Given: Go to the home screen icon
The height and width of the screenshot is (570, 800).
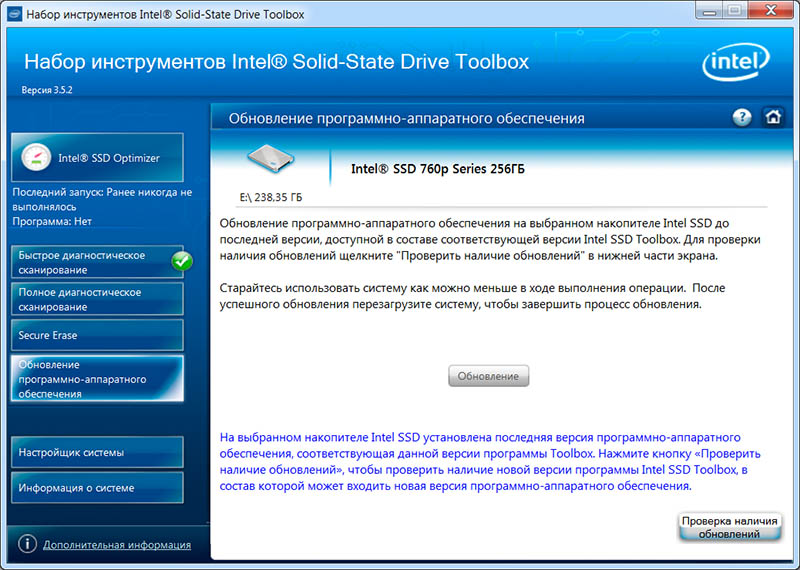Looking at the screenshot, I should pos(773,117).
